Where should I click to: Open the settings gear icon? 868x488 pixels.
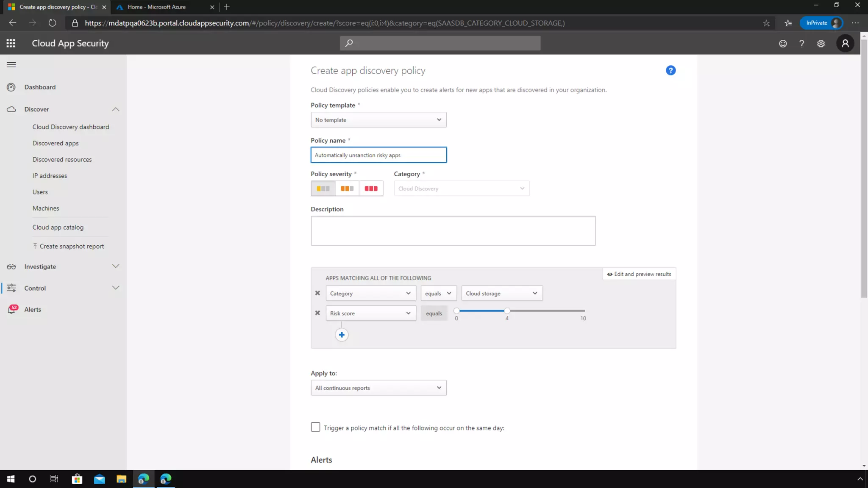pos(821,44)
